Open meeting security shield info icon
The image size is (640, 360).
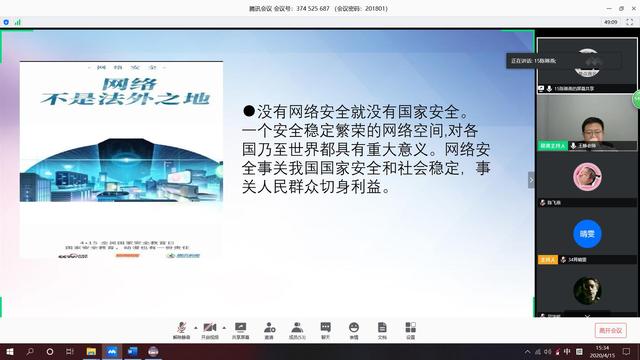(x=6, y=22)
